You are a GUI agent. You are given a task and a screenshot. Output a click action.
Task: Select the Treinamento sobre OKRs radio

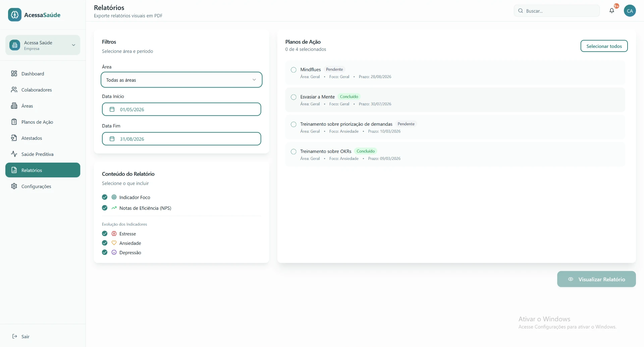(293, 152)
